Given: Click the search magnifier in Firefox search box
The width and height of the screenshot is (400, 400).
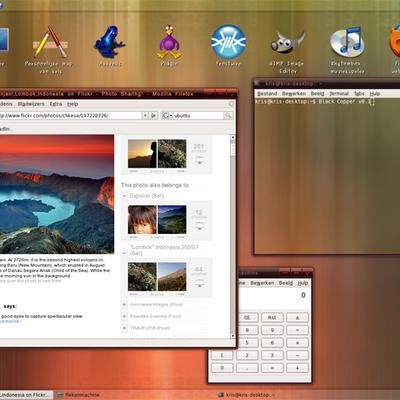Looking at the screenshot, I should click(x=228, y=115).
